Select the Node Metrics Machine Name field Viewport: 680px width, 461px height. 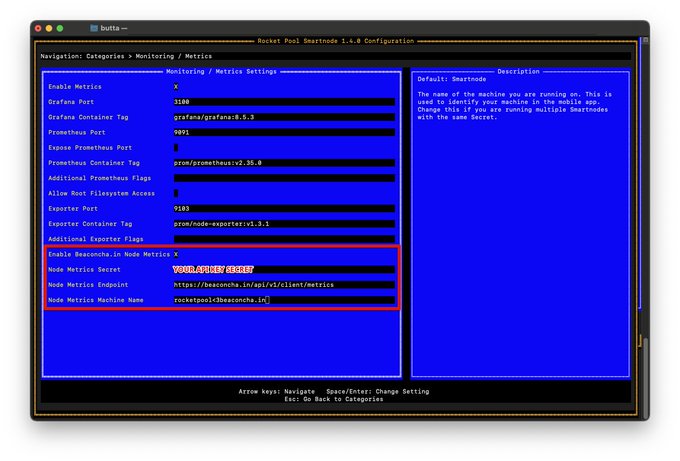[x=284, y=300]
